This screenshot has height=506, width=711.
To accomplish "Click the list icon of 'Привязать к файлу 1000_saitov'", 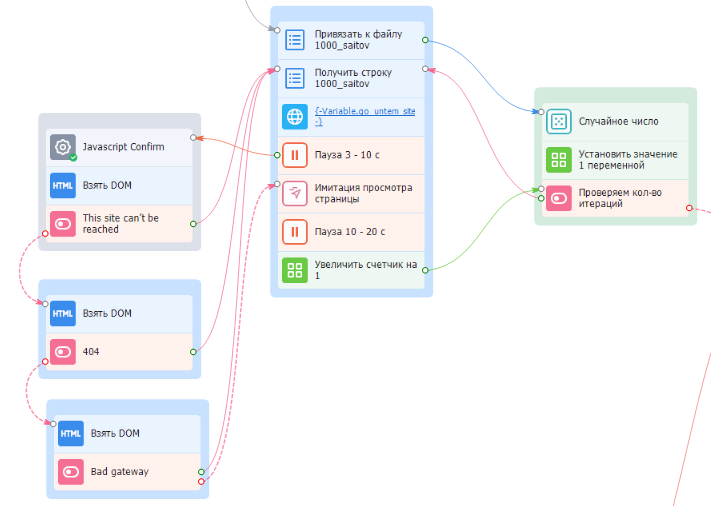I will (295, 40).
